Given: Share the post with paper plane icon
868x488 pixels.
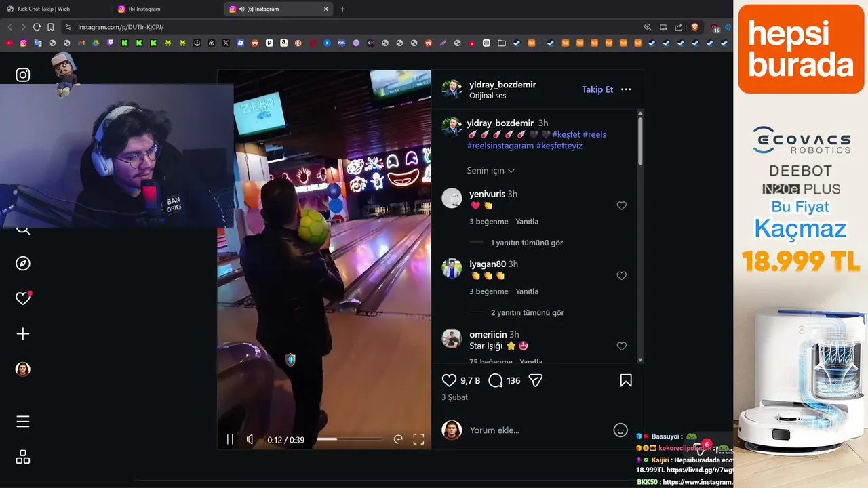Looking at the screenshot, I should coord(536,380).
